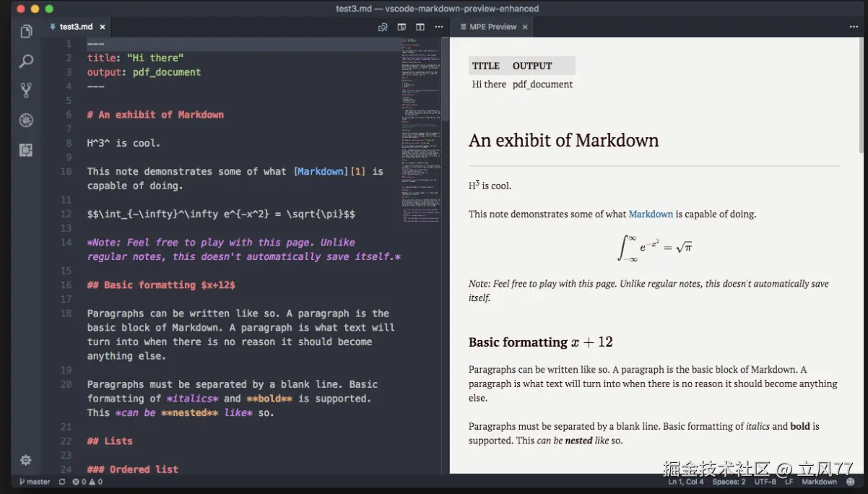
Task: Click the MPE Preview vertical scrollbar
Action: coord(860,94)
